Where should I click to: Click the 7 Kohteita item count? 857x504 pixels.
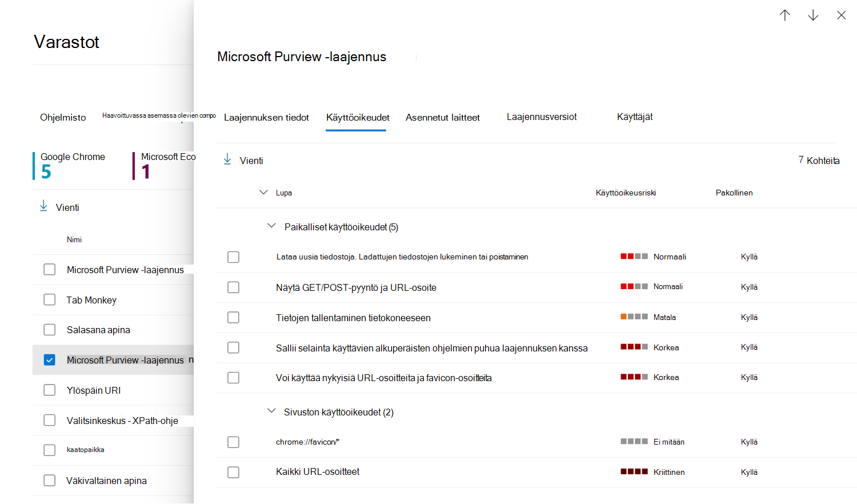819,161
